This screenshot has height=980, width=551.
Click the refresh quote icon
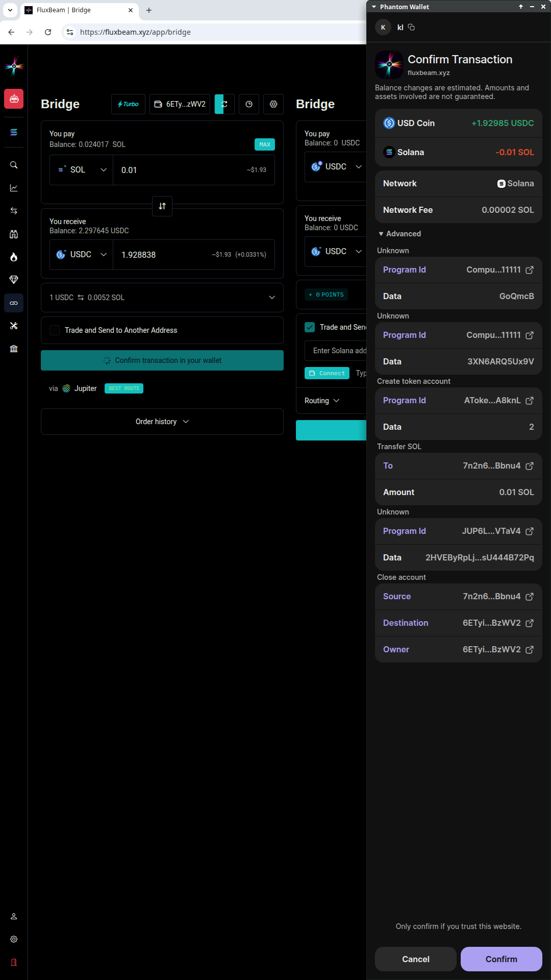[x=224, y=104]
